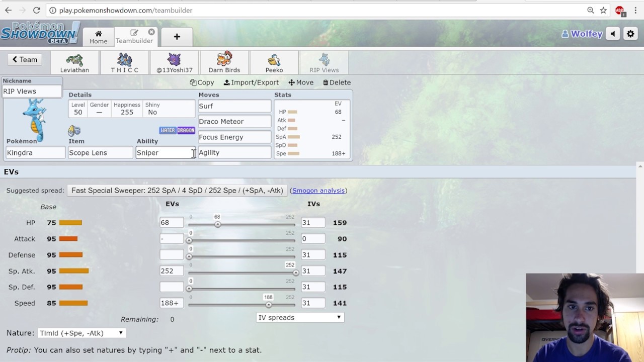
Task: Adjust the Sp. Def EV slider
Action: [x=242, y=289]
